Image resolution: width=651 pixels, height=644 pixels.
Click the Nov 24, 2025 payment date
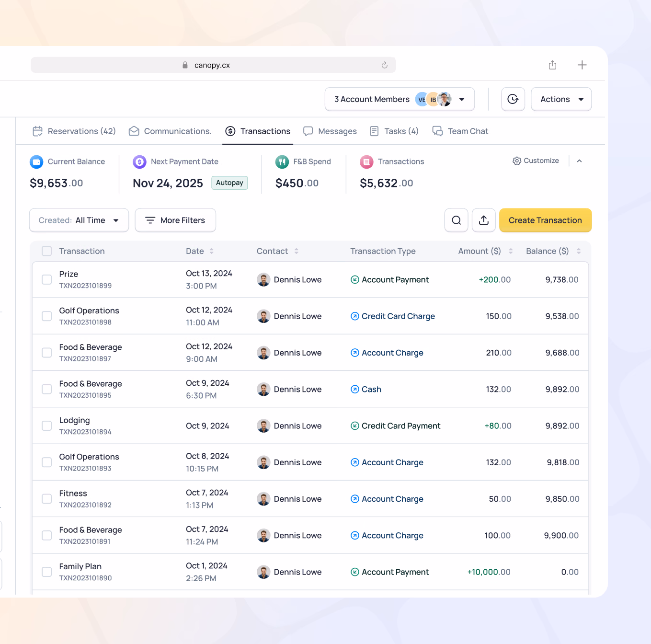pyautogui.click(x=168, y=183)
